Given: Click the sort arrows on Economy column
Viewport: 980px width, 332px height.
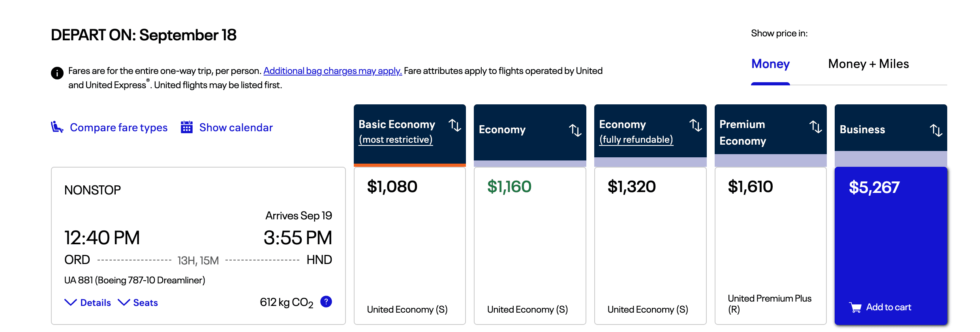Looking at the screenshot, I should click(x=576, y=130).
